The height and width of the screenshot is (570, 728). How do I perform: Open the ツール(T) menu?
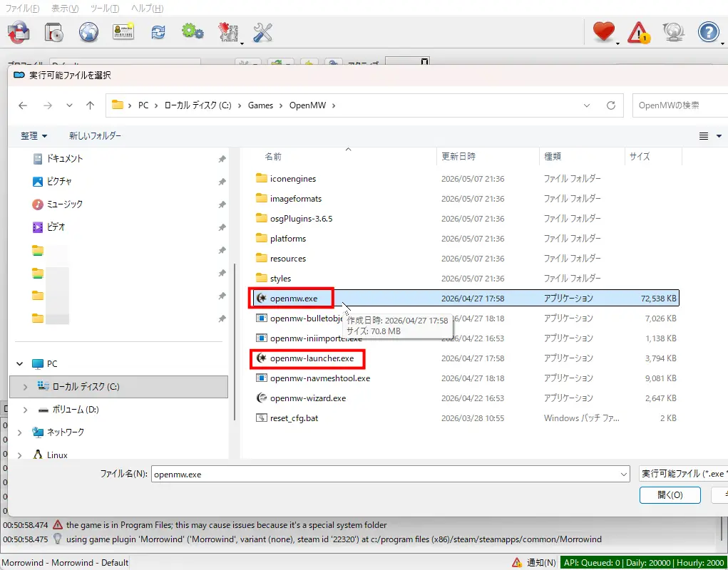coord(105,9)
